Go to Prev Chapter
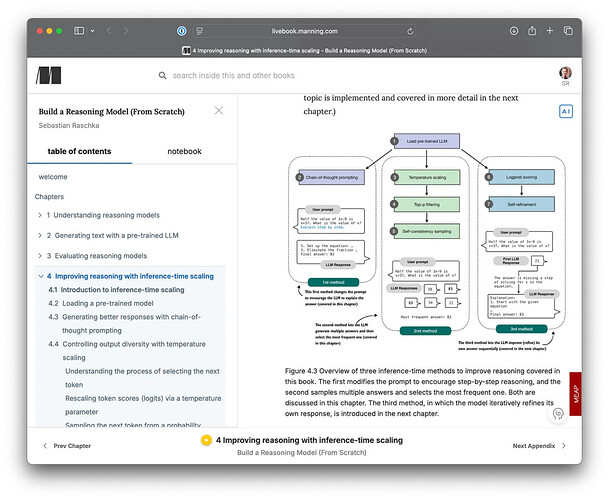The image size is (609, 500). [x=66, y=446]
